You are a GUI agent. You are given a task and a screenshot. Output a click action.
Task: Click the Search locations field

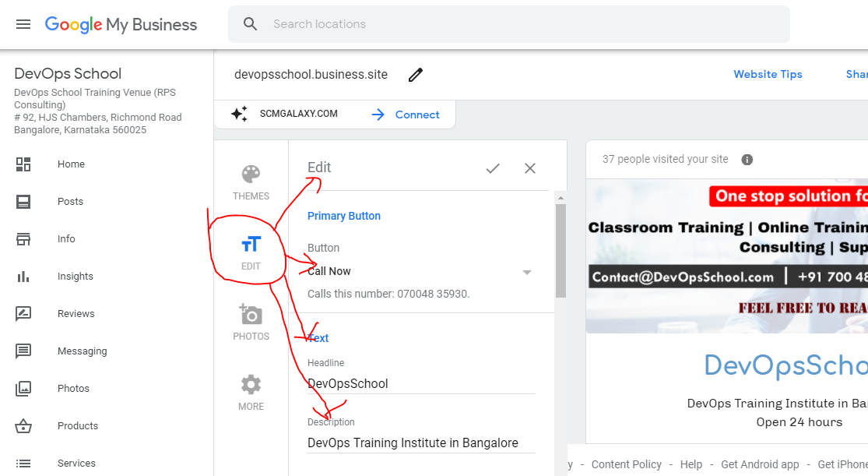click(508, 24)
